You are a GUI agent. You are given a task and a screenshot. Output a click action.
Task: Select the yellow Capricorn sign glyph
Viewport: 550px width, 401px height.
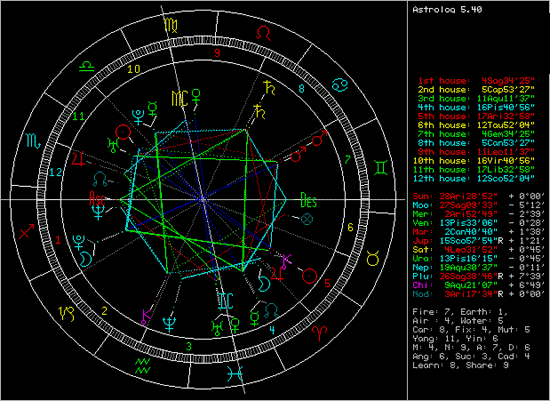[x=67, y=314]
